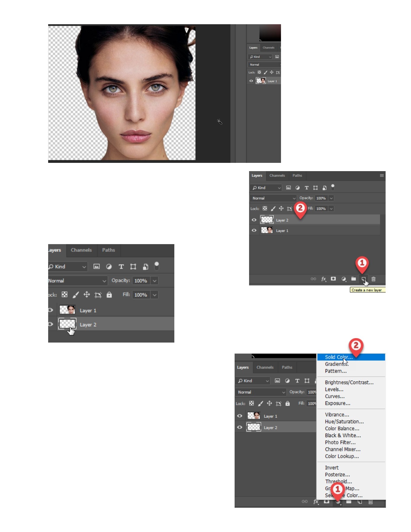The height and width of the screenshot is (532, 411).
Task: Click Layer 2 thumbnail under the hand cursor
Action: (x=67, y=324)
